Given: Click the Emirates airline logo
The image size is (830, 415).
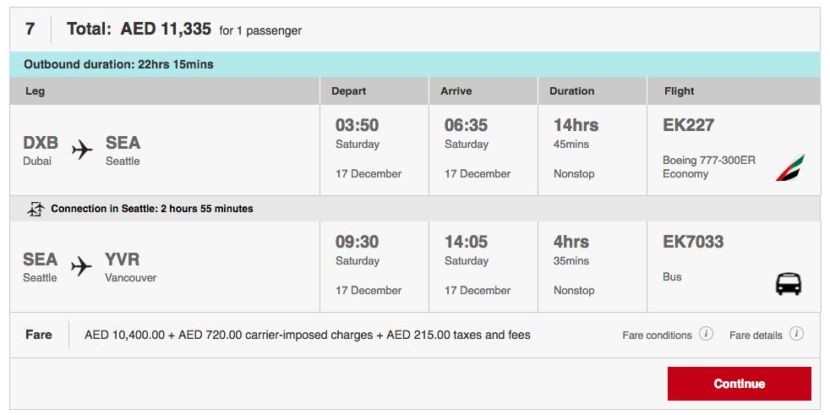Looking at the screenshot, I should 789,167.
